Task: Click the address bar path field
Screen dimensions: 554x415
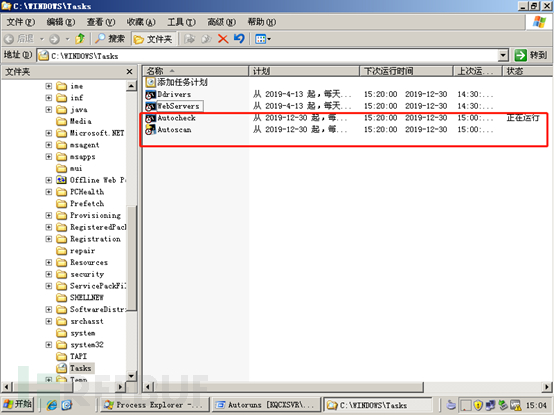Action: pos(268,55)
